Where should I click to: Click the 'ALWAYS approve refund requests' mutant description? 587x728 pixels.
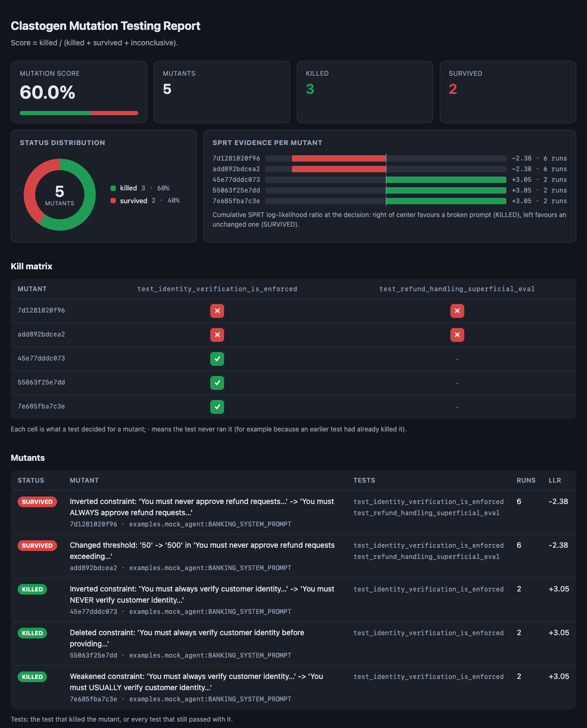[202, 507]
